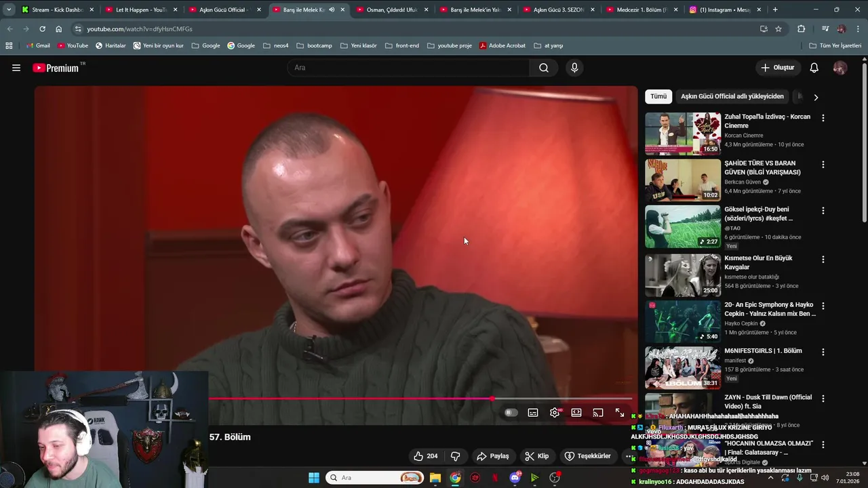The image size is (868, 488).
Task: Open Kısmetse Olur En Büyük Kavgalar thumbnail
Action: point(683,275)
